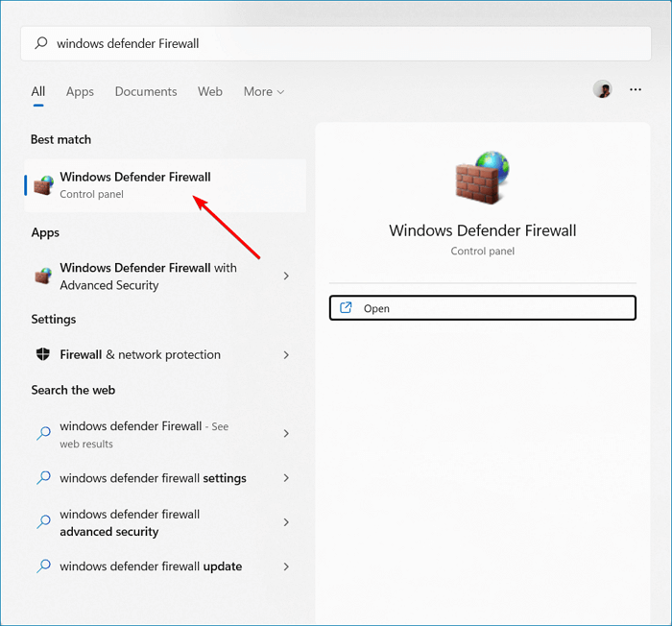672x626 pixels.
Task: Click the user profile avatar
Action: (602, 89)
